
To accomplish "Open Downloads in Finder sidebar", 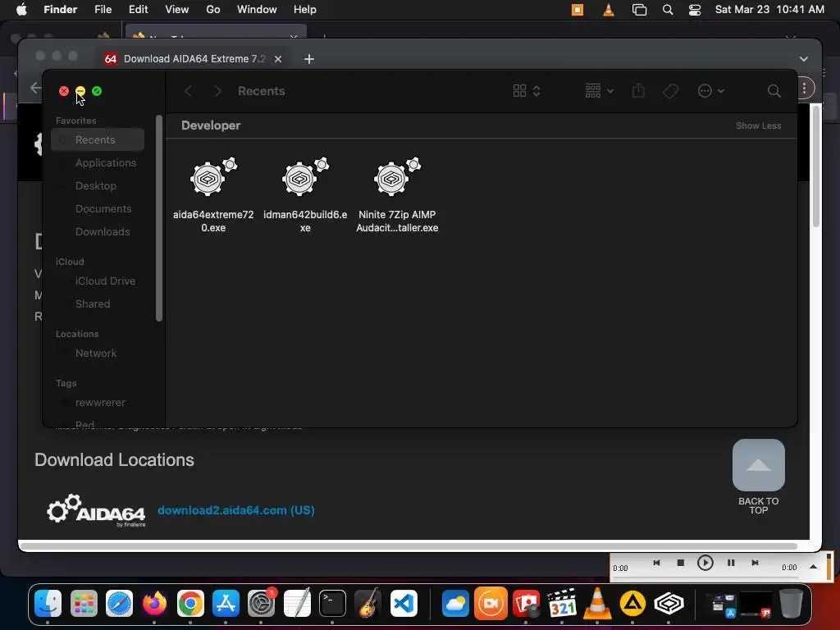I will (x=98, y=232).
